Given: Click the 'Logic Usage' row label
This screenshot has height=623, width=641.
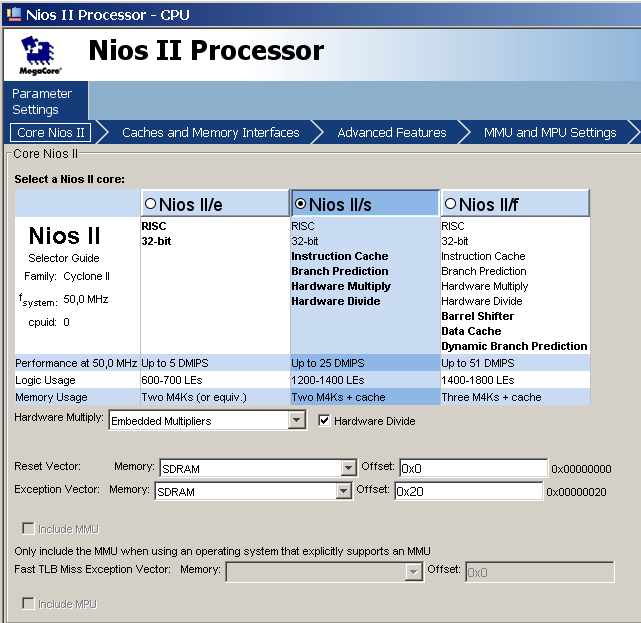Looking at the screenshot, I should [x=45, y=380].
